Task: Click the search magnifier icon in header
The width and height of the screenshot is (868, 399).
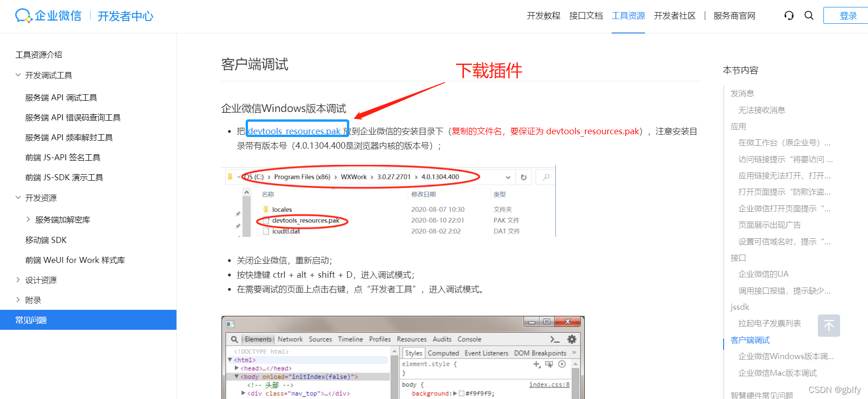Action: pos(809,16)
